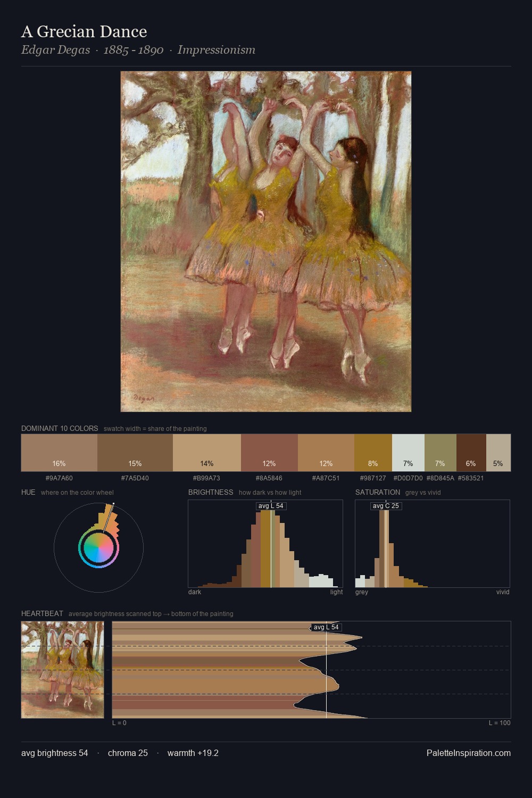Click the artist name Edgar Degas
The image size is (532, 798).
click(55, 50)
